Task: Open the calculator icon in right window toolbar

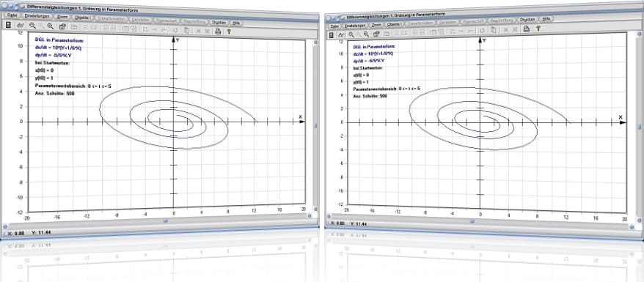Action: pos(331,35)
